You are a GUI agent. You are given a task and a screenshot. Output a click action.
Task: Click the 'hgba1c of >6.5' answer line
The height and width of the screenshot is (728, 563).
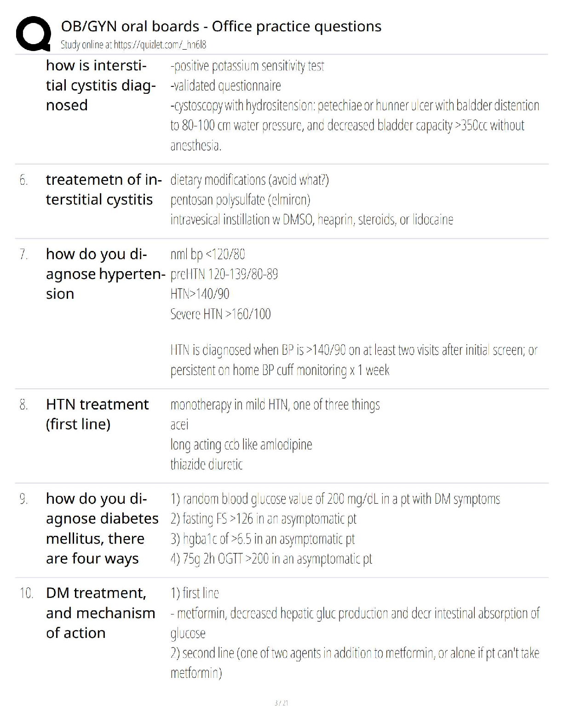tap(263, 539)
